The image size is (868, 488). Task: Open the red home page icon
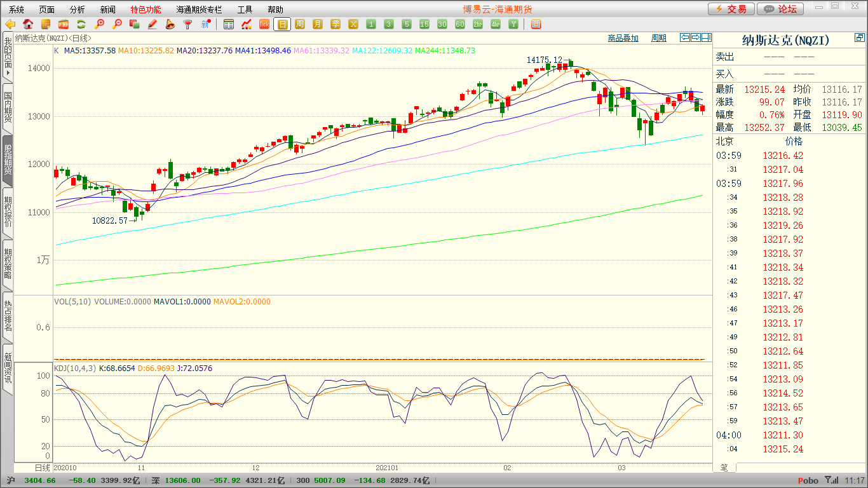pos(28,24)
